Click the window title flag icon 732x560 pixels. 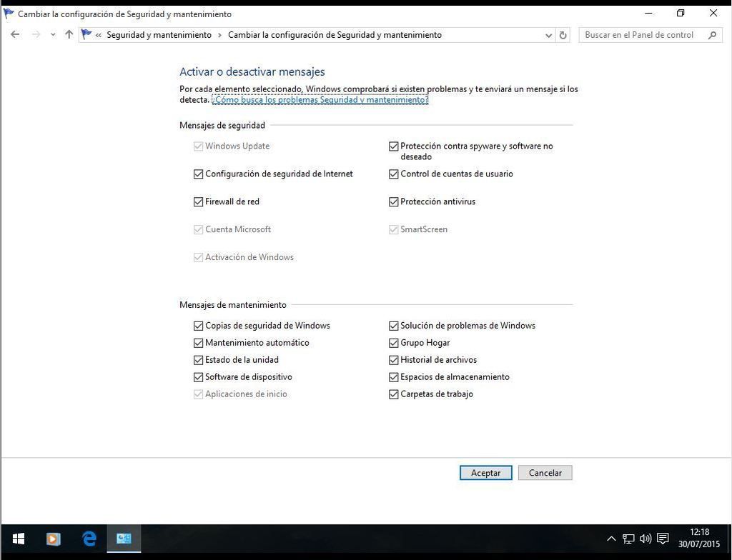click(9, 14)
